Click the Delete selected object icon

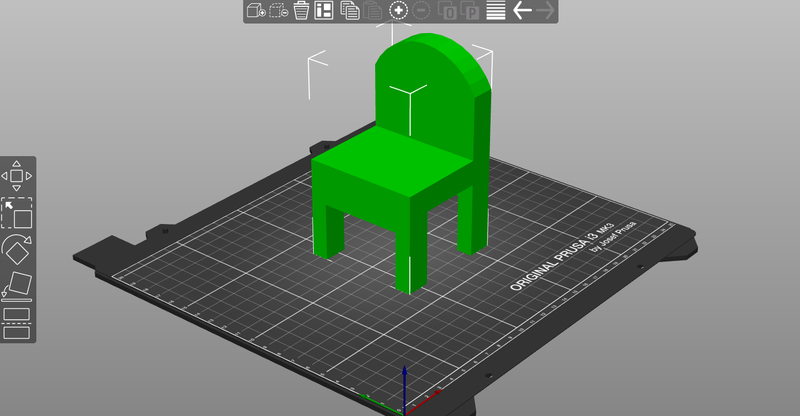tap(279, 10)
